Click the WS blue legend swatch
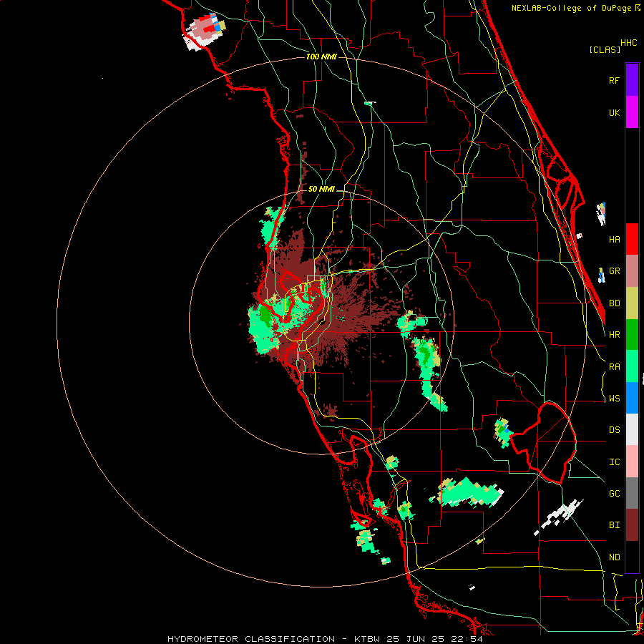The image size is (644, 644). (x=632, y=398)
